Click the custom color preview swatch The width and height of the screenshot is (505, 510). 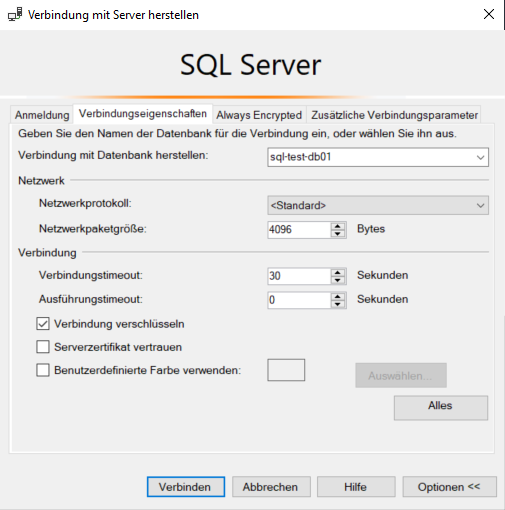[286, 370]
